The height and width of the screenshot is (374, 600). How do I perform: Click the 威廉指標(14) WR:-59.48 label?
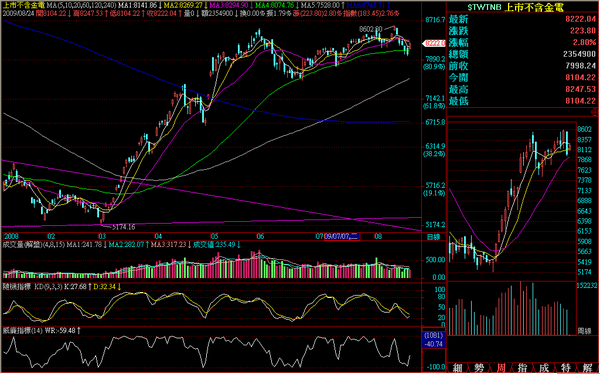(40, 330)
